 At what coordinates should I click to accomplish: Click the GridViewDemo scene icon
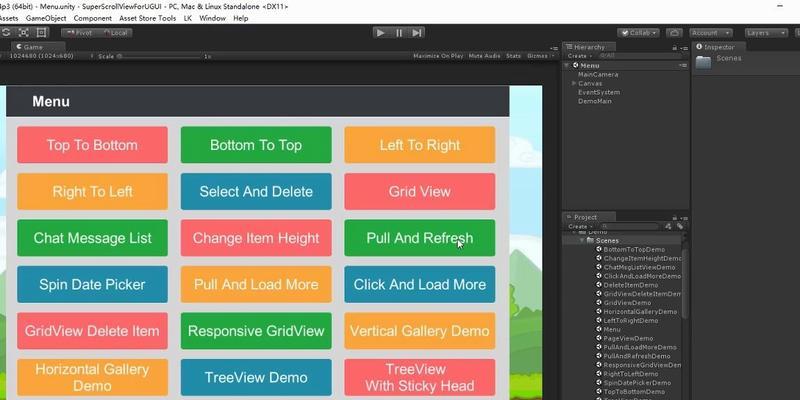[599, 303]
